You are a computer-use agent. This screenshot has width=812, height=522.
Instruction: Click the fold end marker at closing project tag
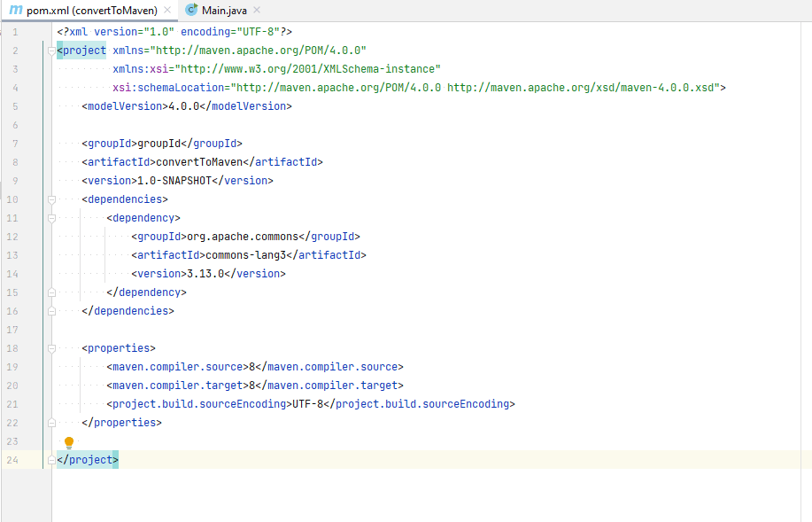[51, 460]
